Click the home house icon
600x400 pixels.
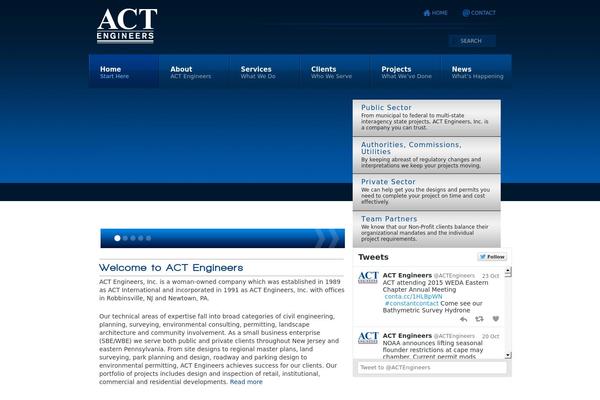tap(427, 13)
